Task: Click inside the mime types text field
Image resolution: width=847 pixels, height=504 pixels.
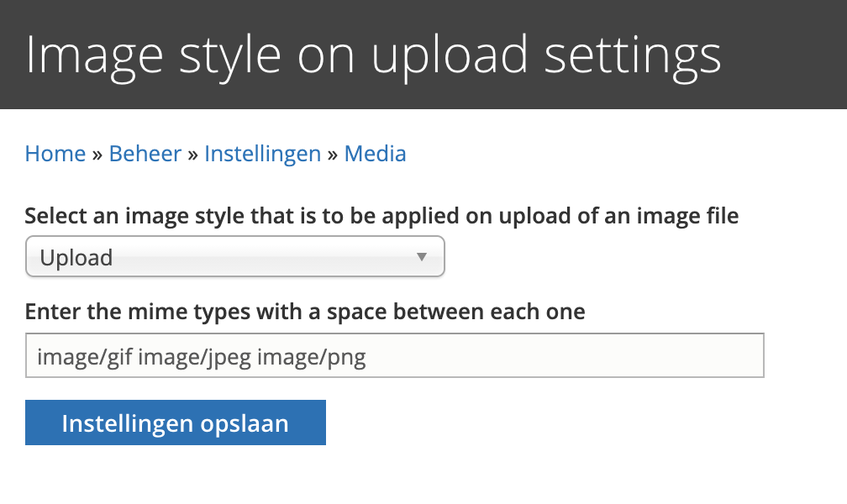Action: point(395,355)
